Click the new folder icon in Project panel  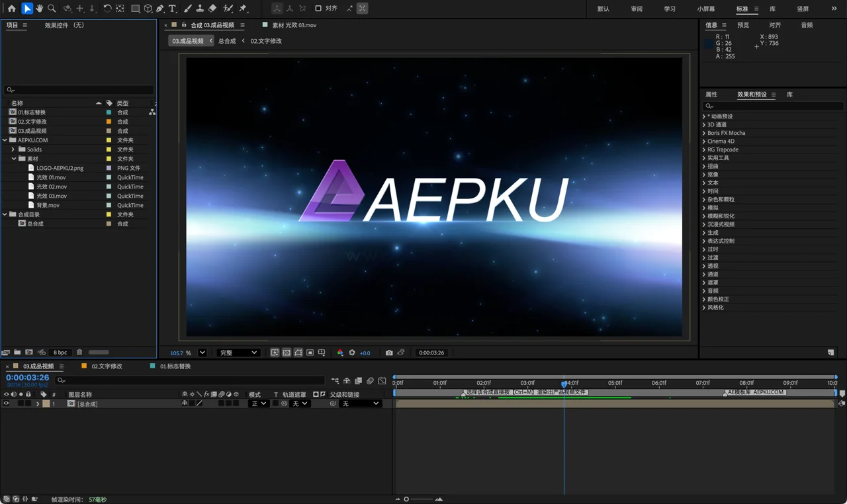[x=17, y=353]
